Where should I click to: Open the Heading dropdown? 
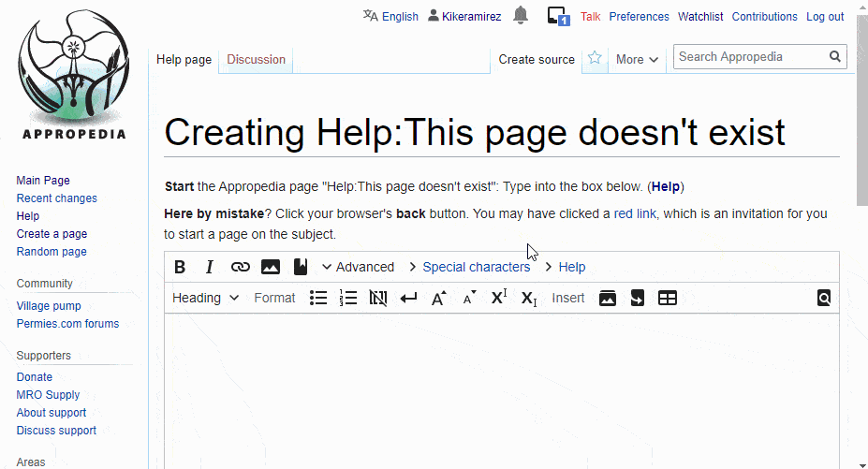[205, 298]
